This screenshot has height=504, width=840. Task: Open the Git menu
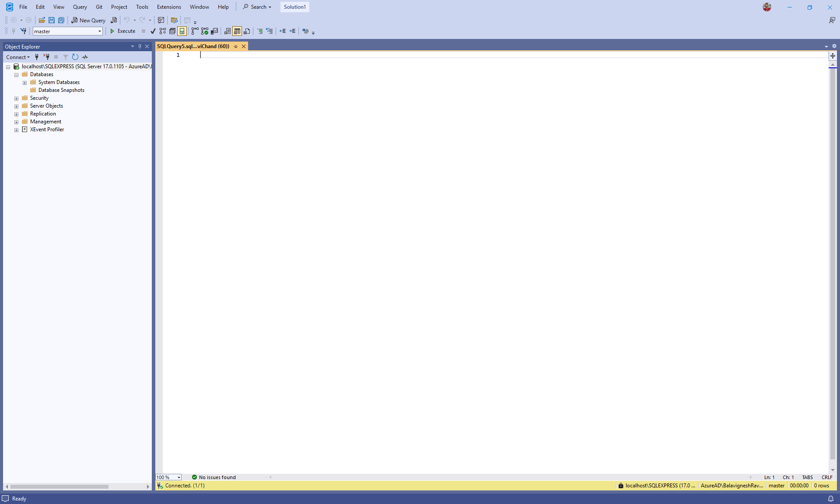click(99, 7)
